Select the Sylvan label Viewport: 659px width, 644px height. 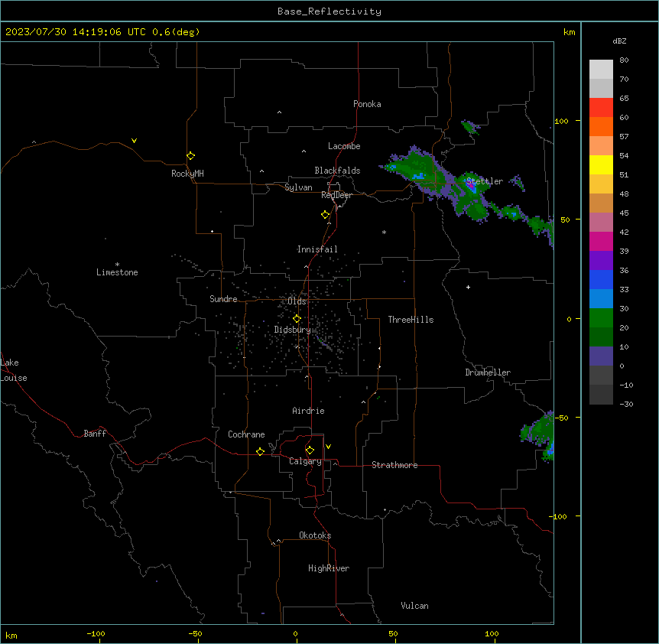click(298, 187)
